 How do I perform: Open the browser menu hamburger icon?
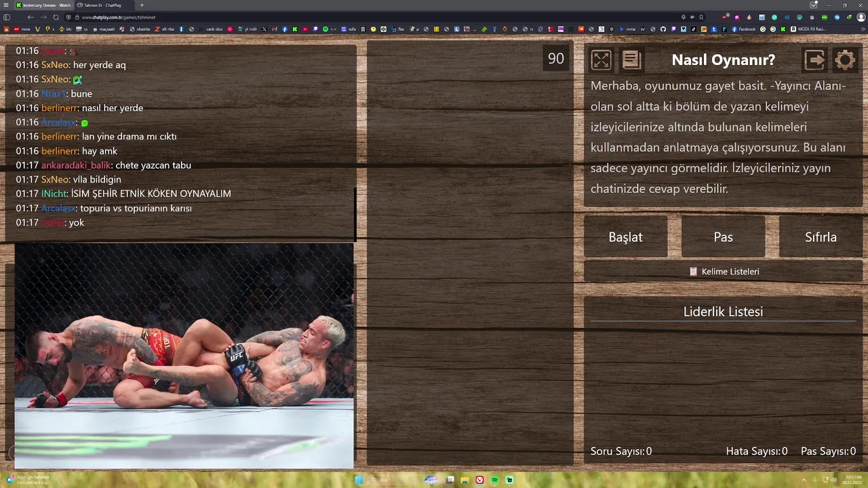[6, 5]
